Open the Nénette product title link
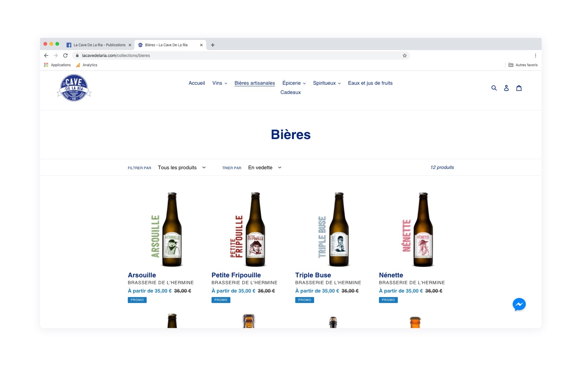This screenshot has height=366, width=588. (391, 275)
